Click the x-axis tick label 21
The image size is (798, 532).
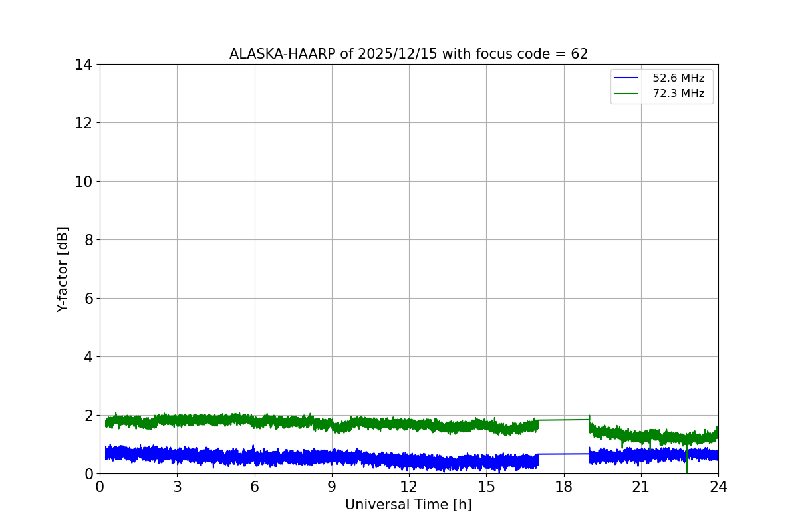coord(641,487)
